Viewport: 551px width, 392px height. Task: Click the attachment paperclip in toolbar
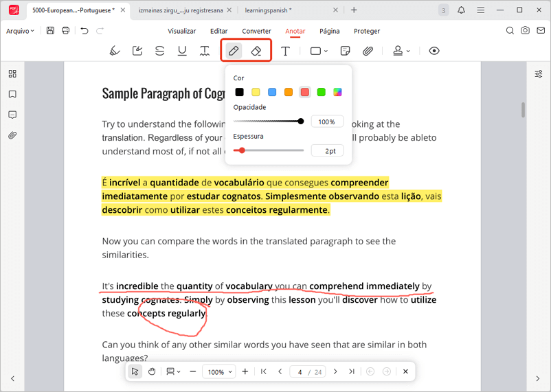tap(368, 51)
